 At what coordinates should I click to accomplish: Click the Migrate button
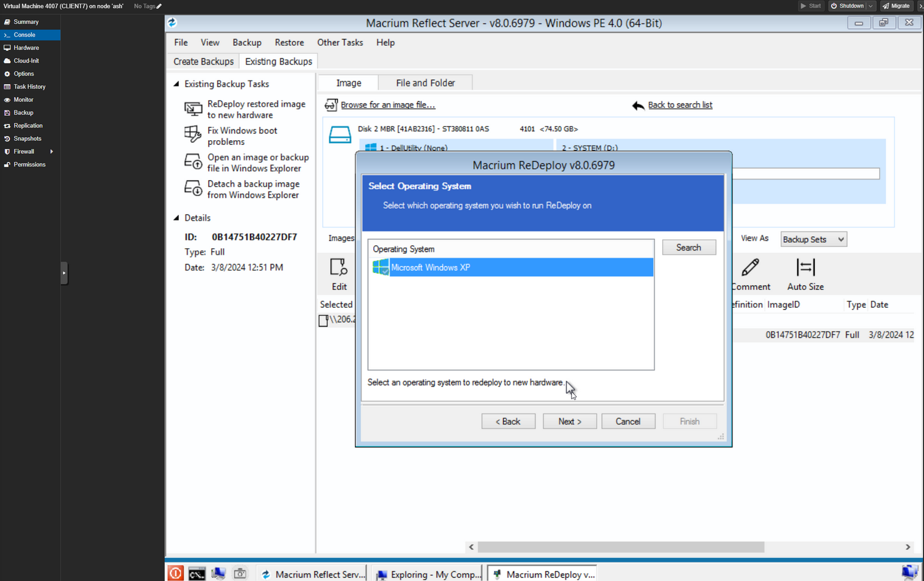pyautogui.click(x=896, y=6)
